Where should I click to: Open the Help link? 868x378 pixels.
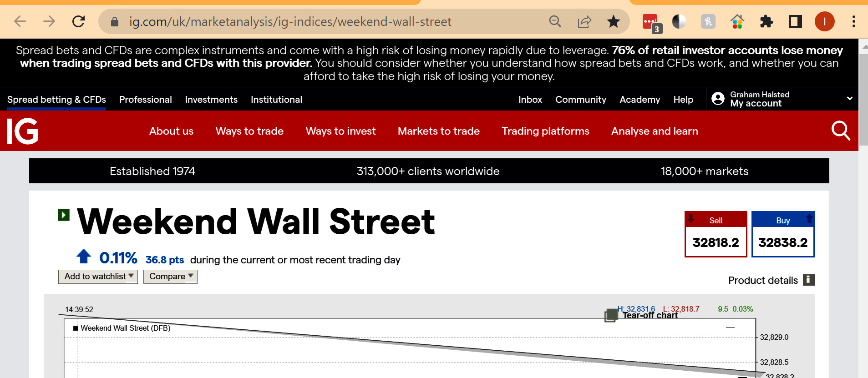point(683,100)
